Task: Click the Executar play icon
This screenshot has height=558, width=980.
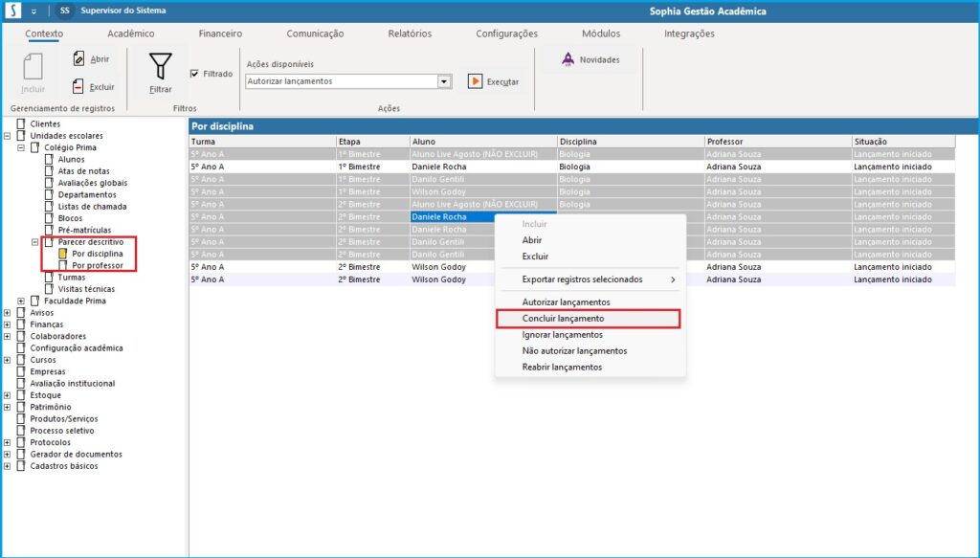Action: [475, 81]
